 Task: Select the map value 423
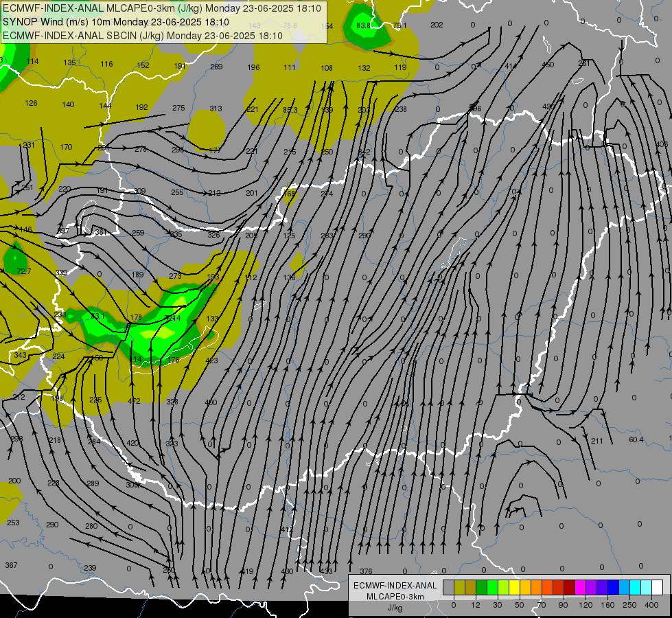click(x=211, y=360)
